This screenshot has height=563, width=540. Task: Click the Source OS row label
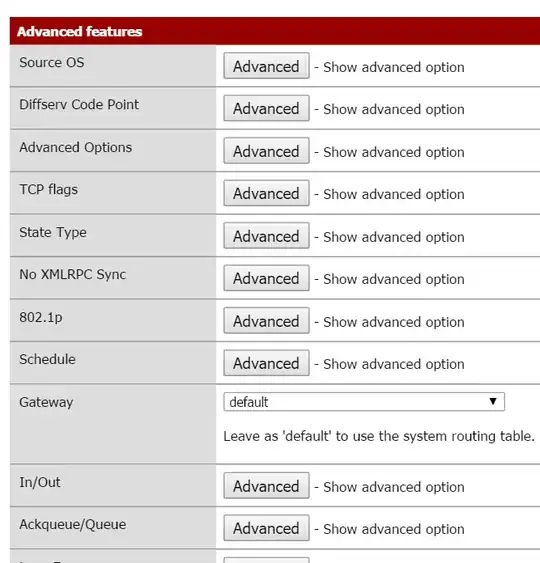coord(52,62)
